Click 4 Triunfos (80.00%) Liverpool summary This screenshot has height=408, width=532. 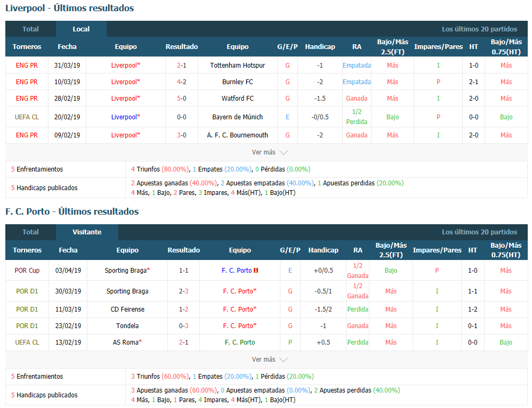(160, 169)
